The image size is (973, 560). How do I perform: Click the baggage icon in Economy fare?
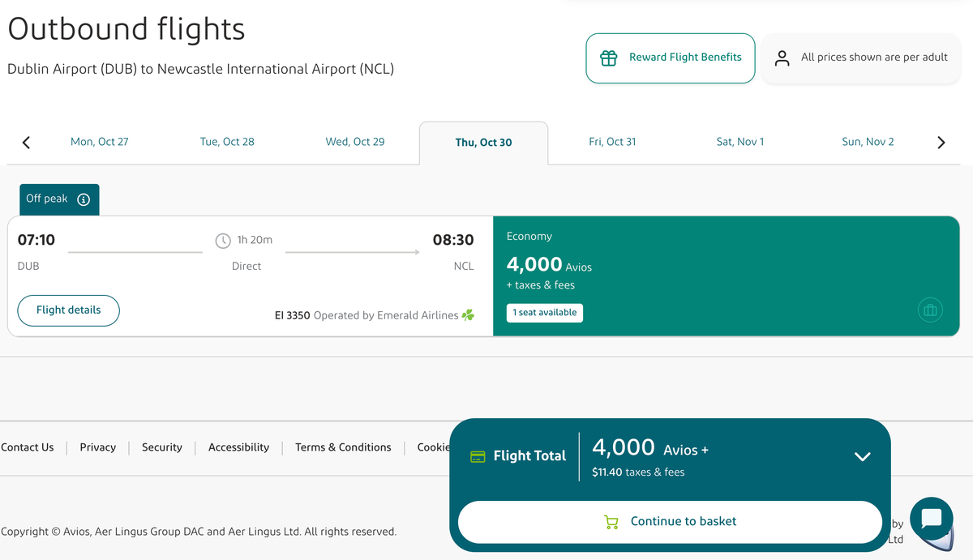click(x=930, y=310)
